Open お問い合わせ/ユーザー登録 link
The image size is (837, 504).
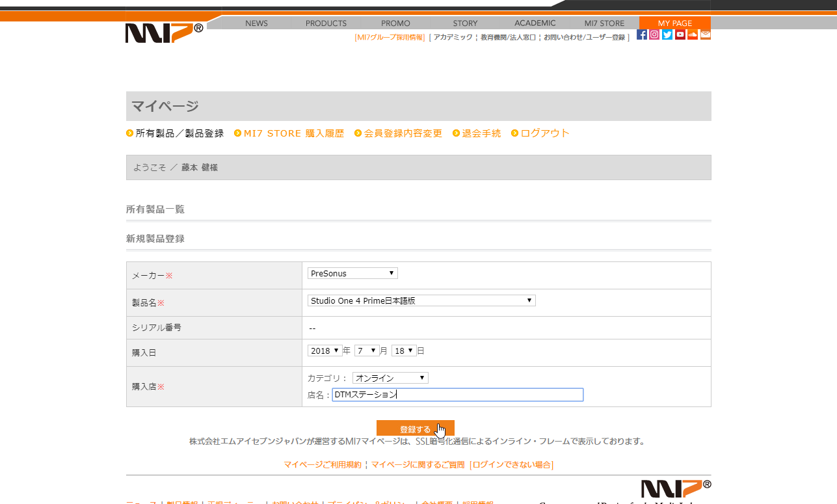click(x=584, y=38)
